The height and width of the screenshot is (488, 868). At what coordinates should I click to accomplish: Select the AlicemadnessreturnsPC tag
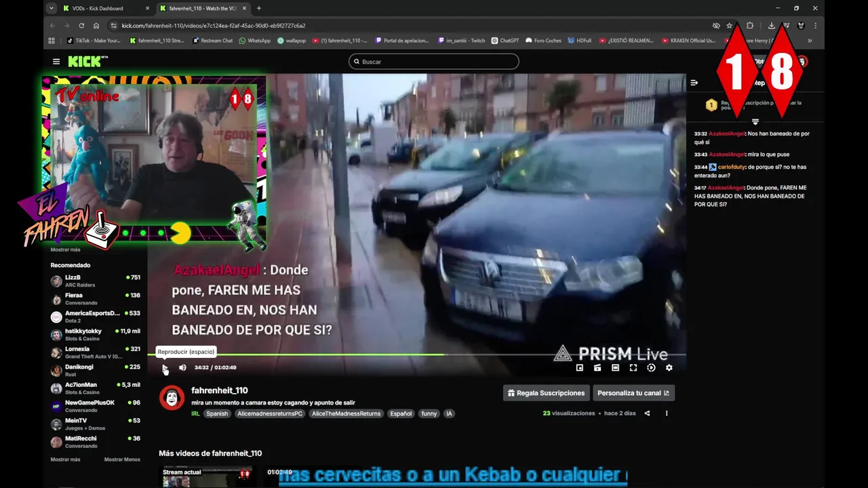pos(270,413)
